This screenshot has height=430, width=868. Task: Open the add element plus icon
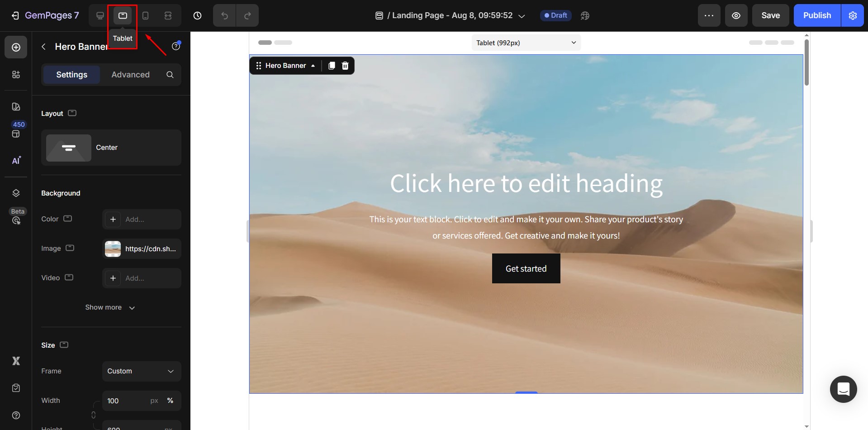[16, 47]
